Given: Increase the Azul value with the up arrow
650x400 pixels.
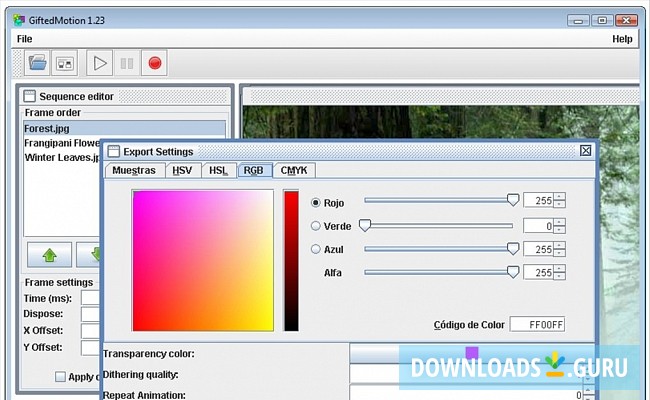Looking at the screenshot, I should point(560,245).
